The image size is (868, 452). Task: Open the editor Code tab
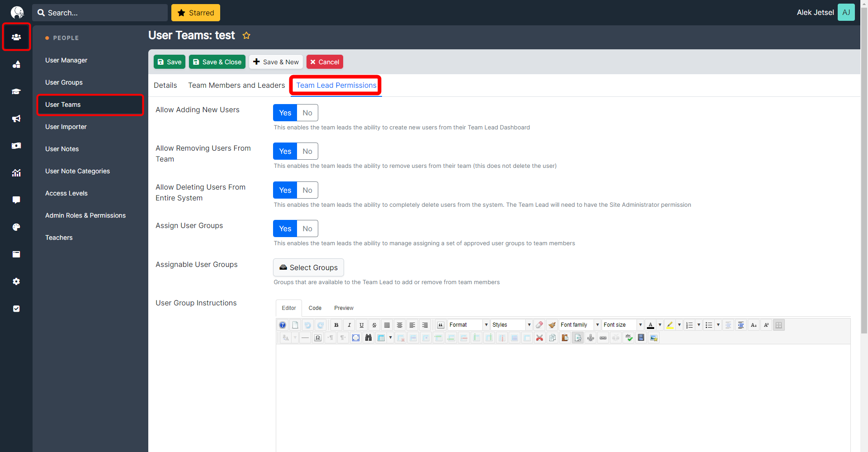coord(315,308)
